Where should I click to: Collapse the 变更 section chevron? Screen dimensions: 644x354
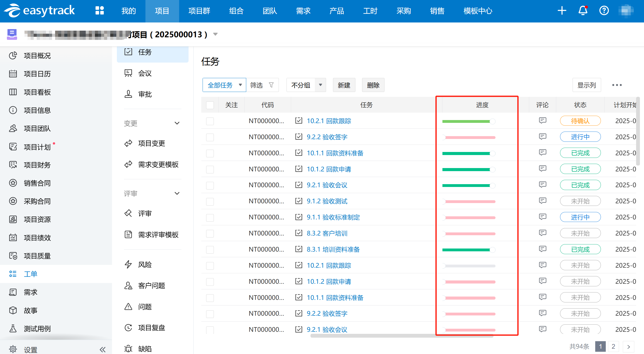(x=177, y=123)
